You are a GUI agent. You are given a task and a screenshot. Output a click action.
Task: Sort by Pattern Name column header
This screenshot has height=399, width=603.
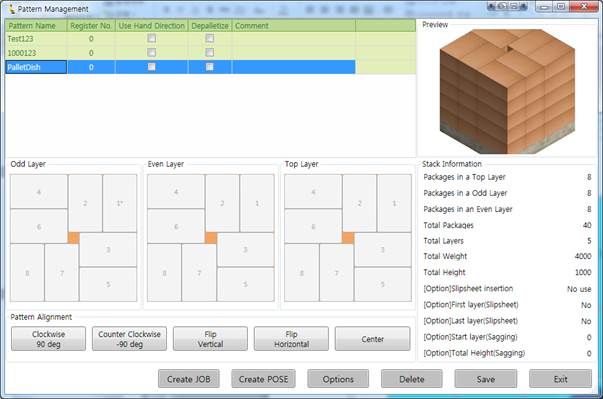pos(36,26)
